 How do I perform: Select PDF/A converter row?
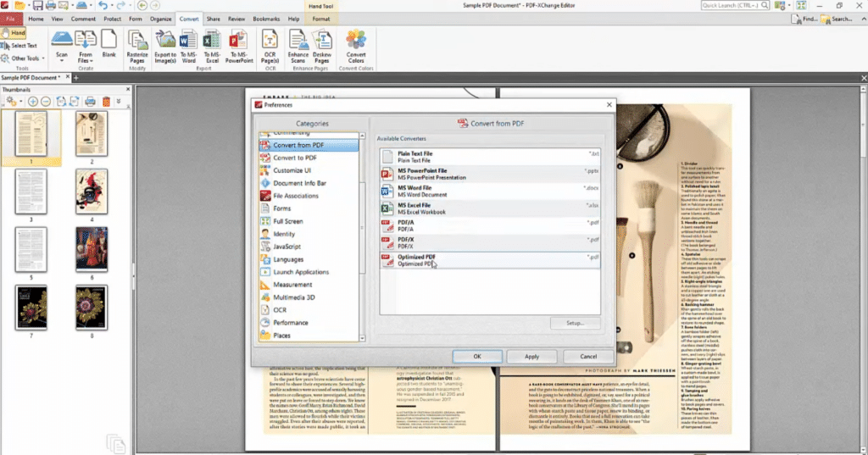(x=490, y=225)
